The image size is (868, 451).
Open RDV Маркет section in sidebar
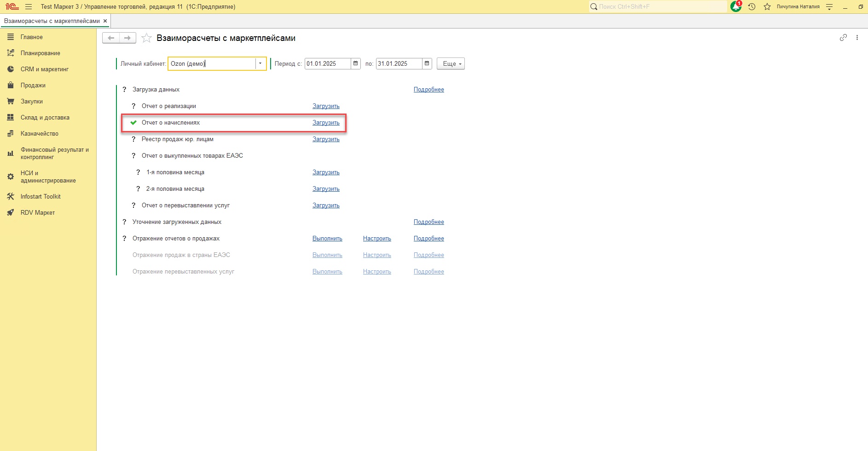pyautogui.click(x=37, y=213)
